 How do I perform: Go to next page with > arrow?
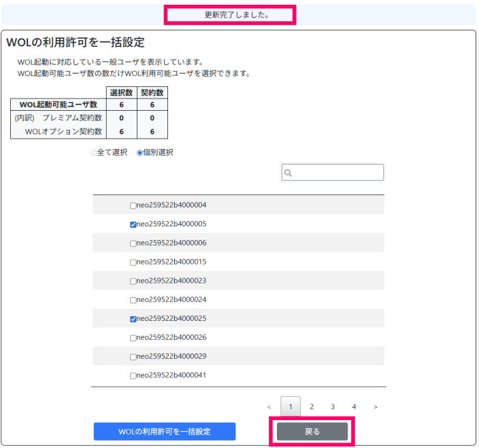coord(376,407)
